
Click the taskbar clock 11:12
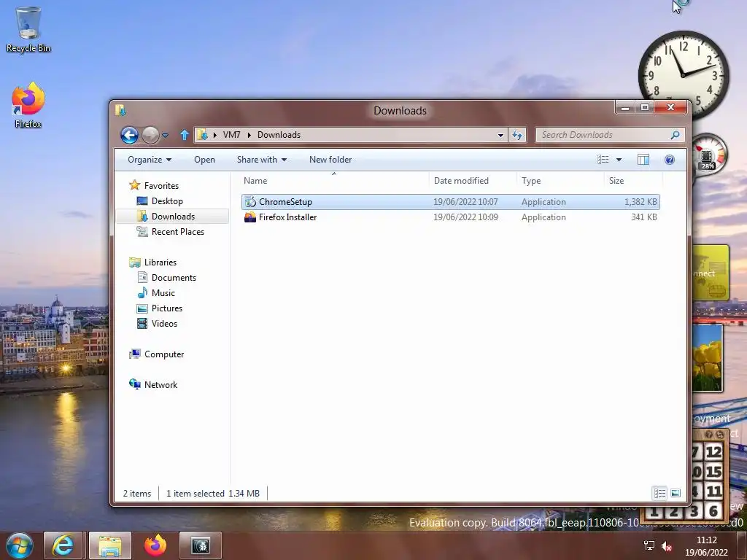(706, 546)
